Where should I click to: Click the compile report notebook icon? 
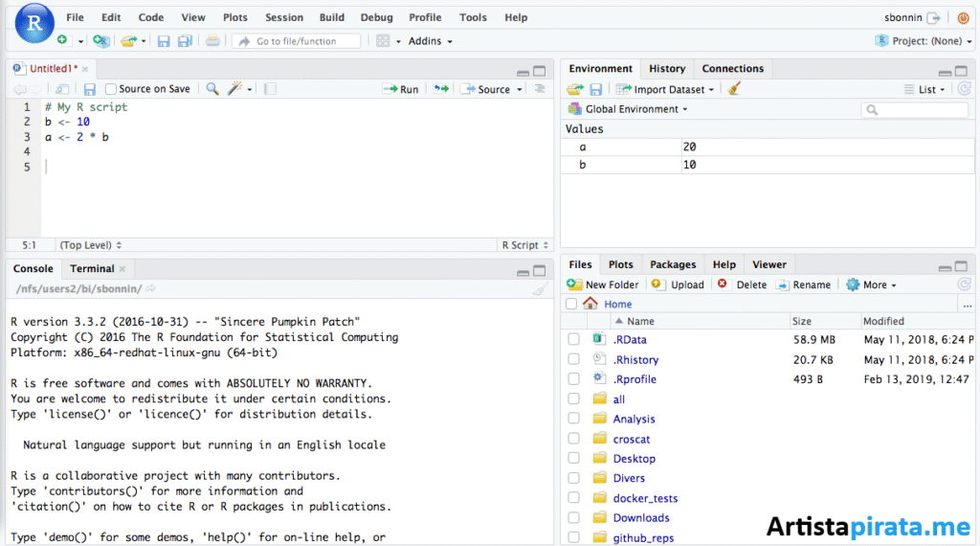(x=270, y=89)
